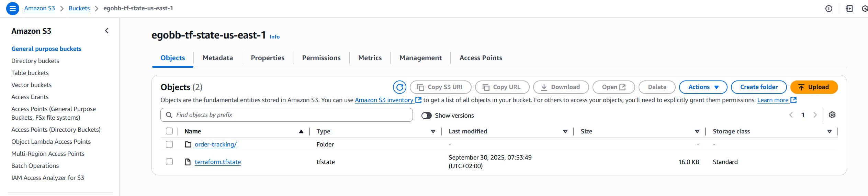The width and height of the screenshot is (868, 196).
Task: Click the terraform.tfstate file icon
Action: tap(188, 162)
